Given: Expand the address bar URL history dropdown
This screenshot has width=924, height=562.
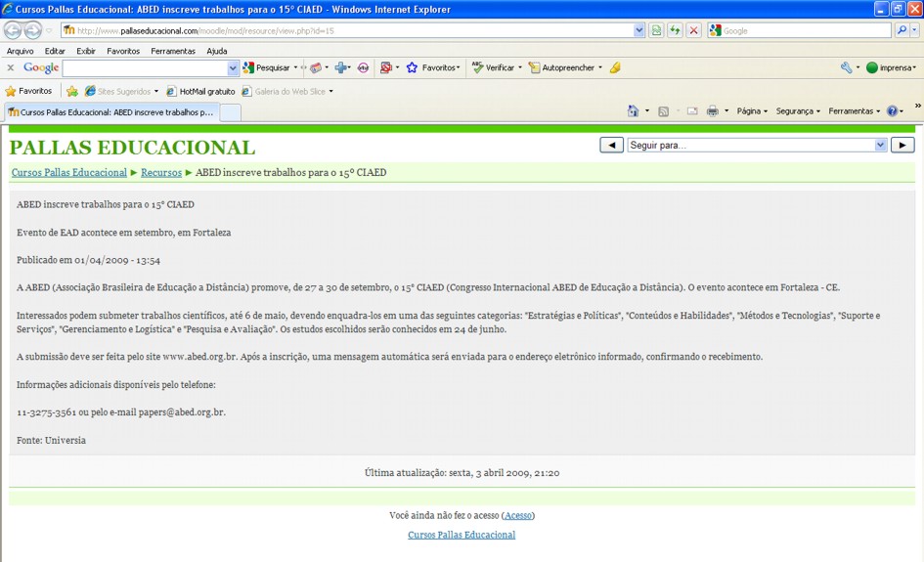Looking at the screenshot, I should coord(639,30).
